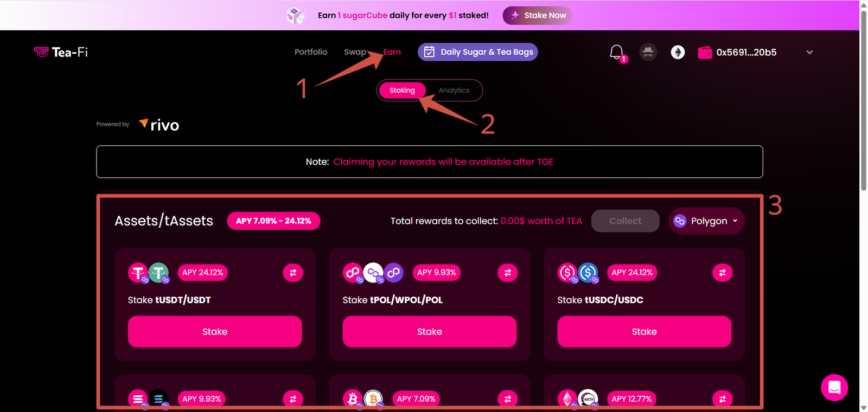Click the Tea-Fi logo
The height and width of the screenshot is (412, 868).
coord(61,52)
